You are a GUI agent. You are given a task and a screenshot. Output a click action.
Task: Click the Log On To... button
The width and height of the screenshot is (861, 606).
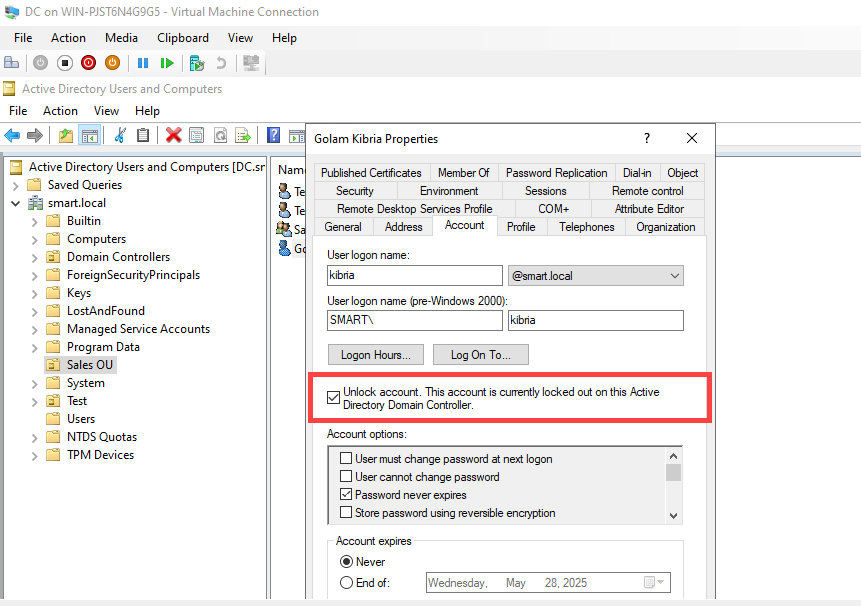coord(480,355)
